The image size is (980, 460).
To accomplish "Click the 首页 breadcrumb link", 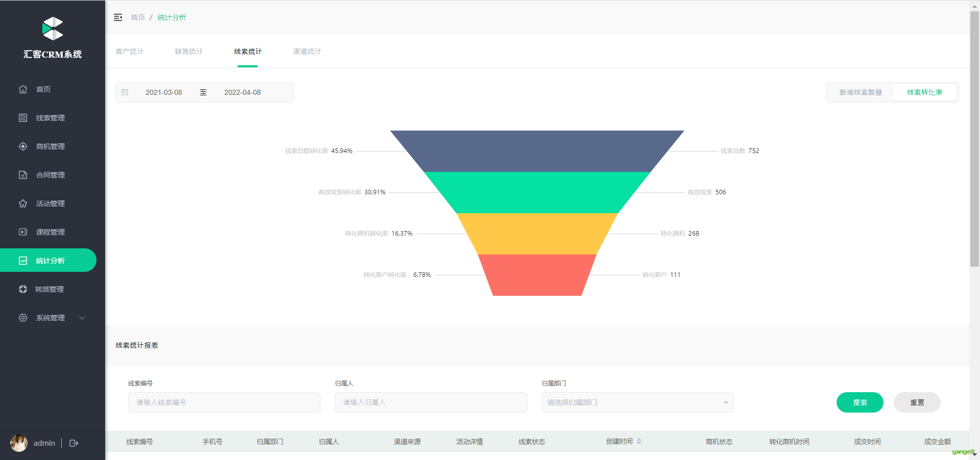I will pyautogui.click(x=138, y=17).
